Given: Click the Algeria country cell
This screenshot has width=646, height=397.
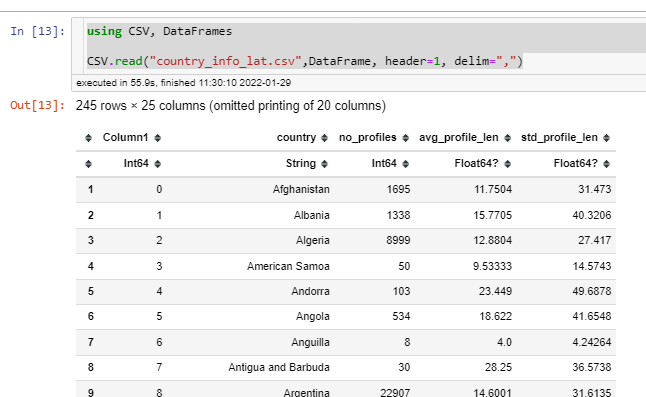Looking at the screenshot, I should click(x=313, y=241).
